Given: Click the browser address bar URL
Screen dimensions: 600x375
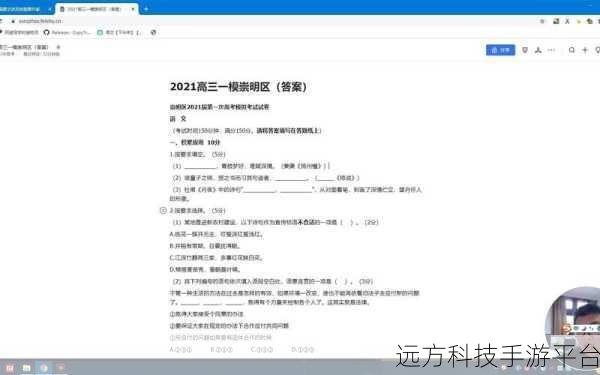Looking at the screenshot, I should click(x=40, y=21).
